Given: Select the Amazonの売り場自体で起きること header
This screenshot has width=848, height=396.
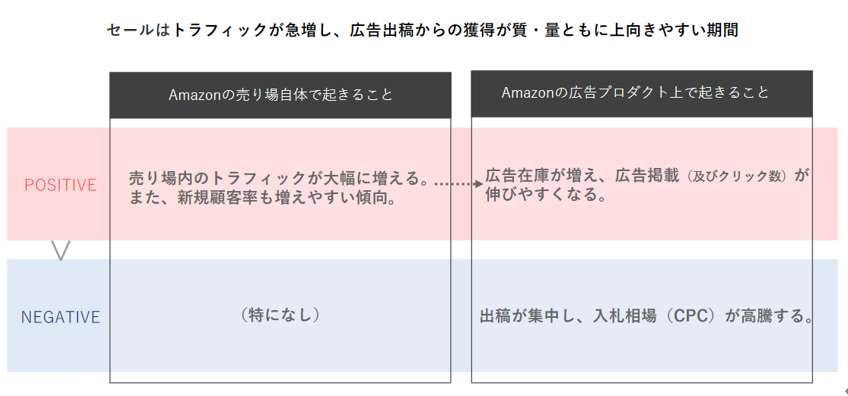Looking at the screenshot, I should (280, 95).
